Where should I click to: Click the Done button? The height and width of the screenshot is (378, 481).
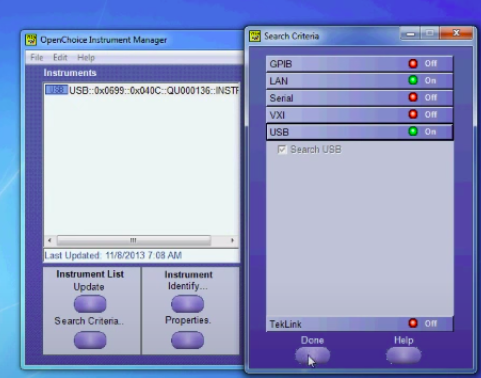(312, 355)
